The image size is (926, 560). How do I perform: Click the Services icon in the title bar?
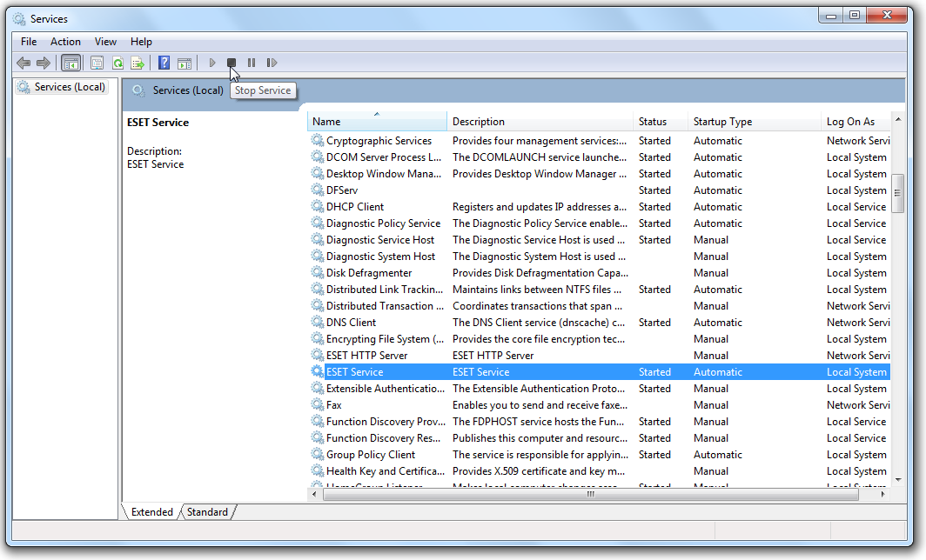19,19
